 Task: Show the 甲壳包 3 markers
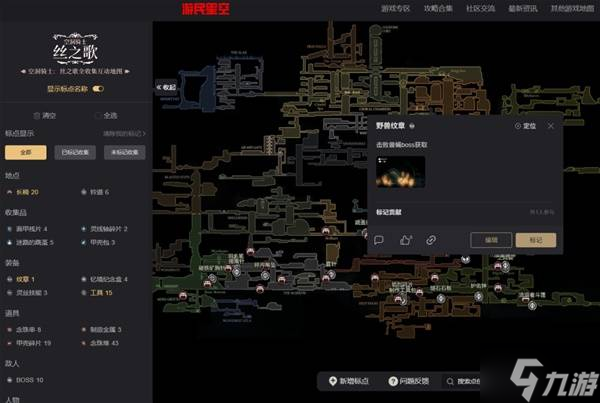(x=98, y=242)
